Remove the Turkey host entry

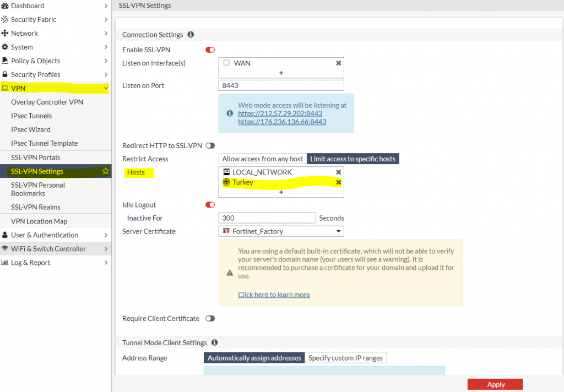pyautogui.click(x=339, y=182)
